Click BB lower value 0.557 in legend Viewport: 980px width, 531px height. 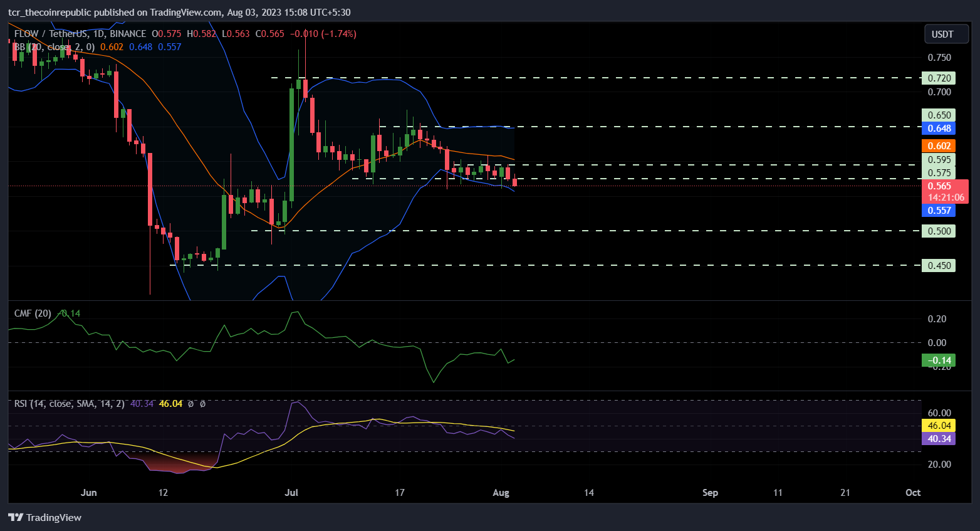(170, 47)
